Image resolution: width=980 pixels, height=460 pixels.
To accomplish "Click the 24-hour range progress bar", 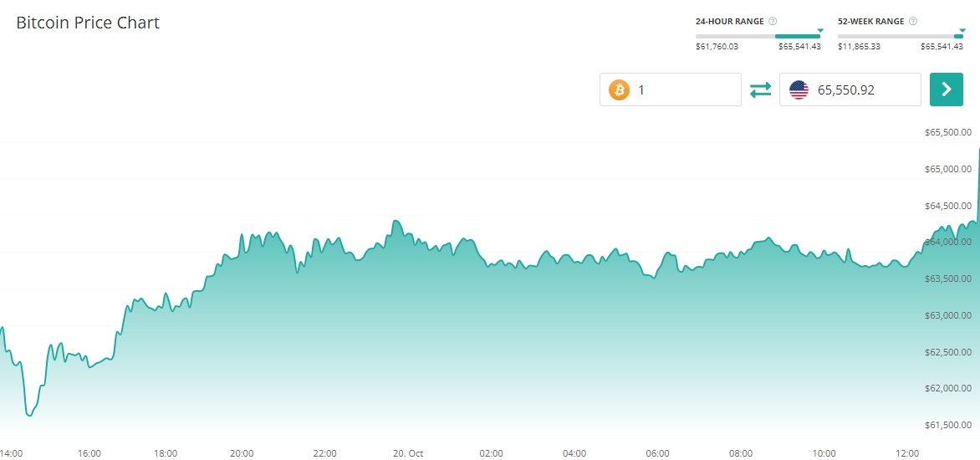I will point(758,37).
